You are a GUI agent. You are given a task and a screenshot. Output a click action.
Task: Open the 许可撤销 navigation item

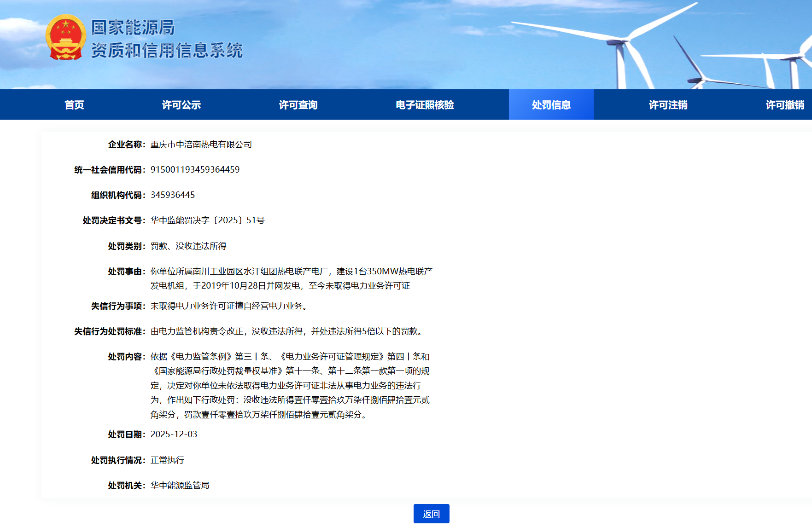(784, 105)
